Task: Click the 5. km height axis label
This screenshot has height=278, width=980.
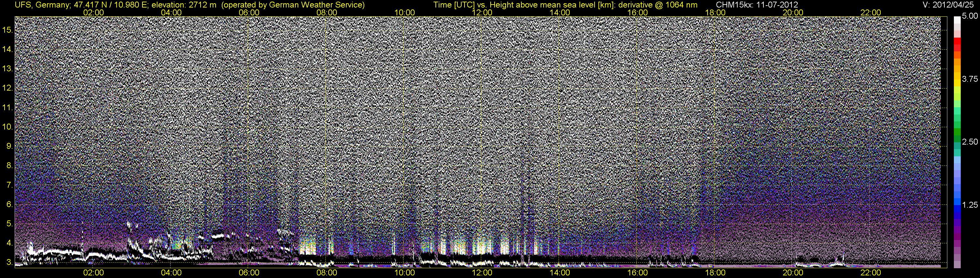Action: click(10, 224)
